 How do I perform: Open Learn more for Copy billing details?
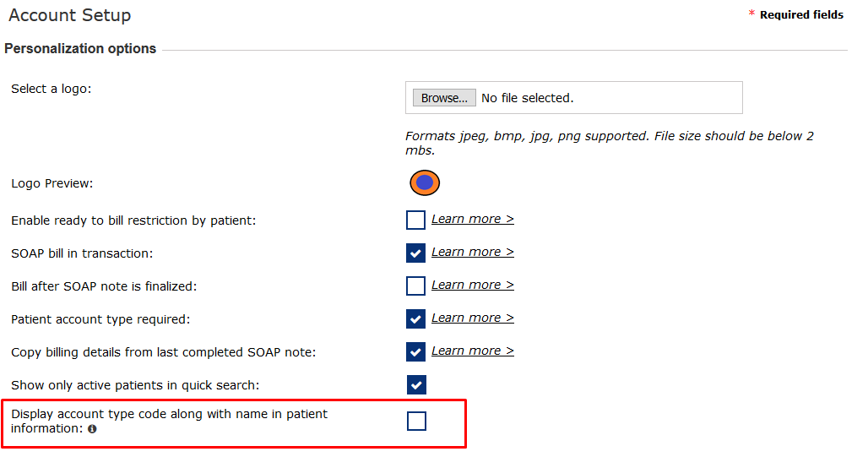472,351
